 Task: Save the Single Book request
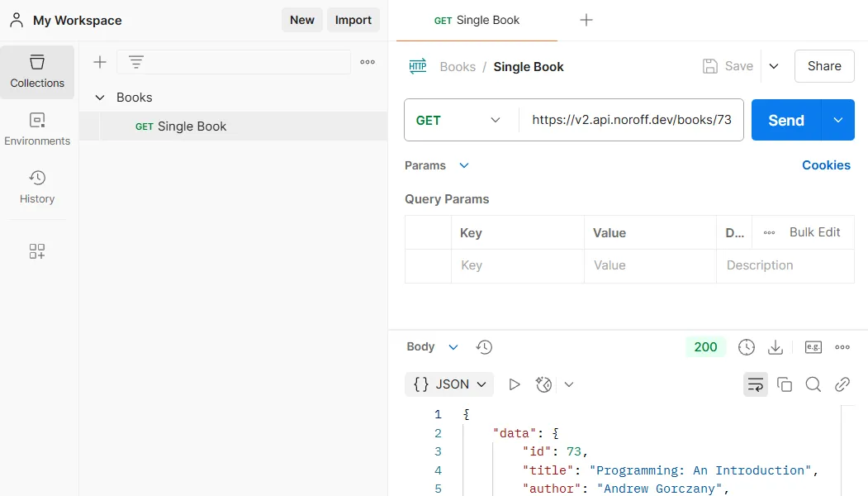(x=728, y=66)
